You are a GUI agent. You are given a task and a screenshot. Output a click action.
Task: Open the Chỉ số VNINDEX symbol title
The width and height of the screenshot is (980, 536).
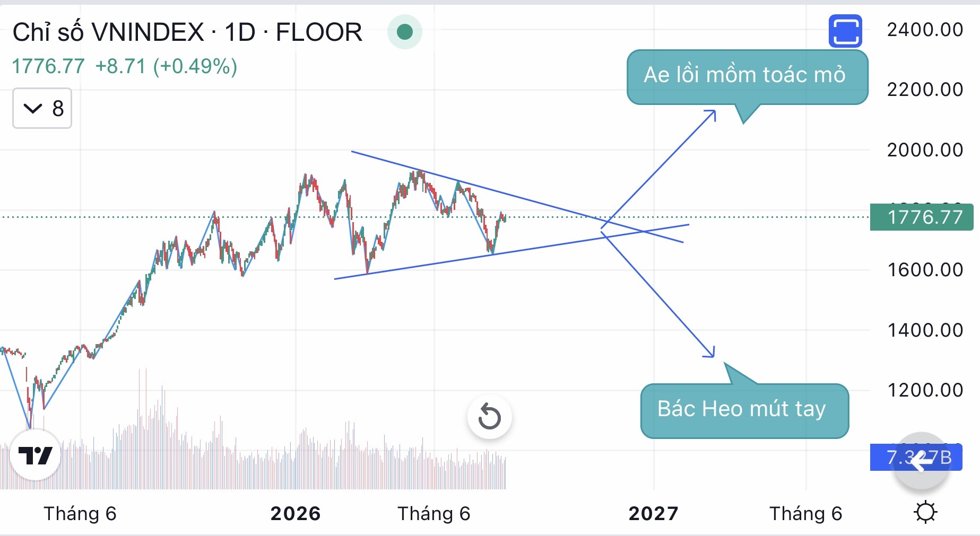click(x=108, y=32)
